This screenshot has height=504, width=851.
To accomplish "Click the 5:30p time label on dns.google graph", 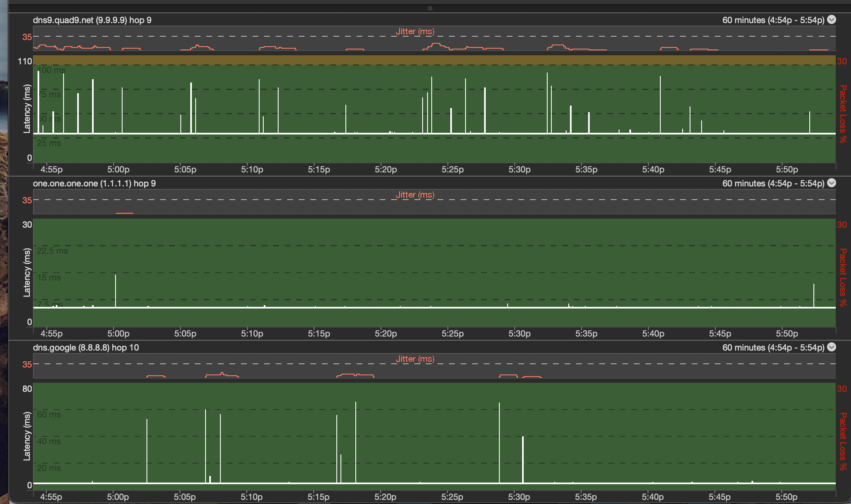I will click(519, 497).
